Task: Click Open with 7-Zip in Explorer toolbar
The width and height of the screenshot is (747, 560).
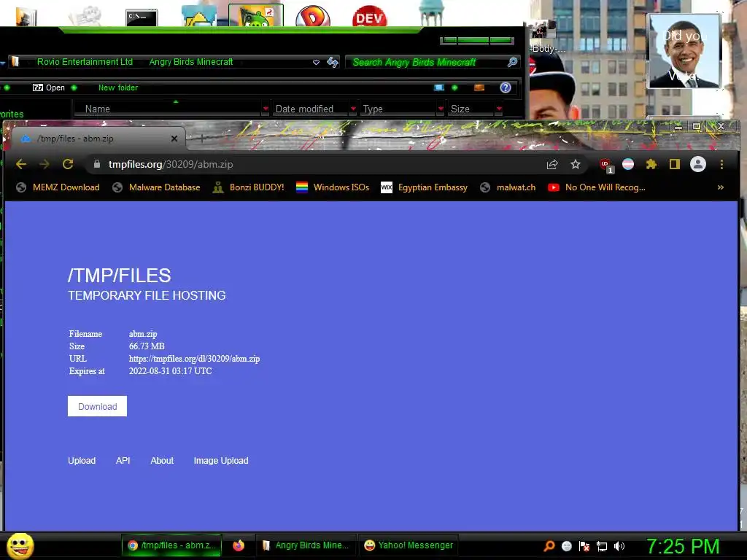Action: coord(49,87)
